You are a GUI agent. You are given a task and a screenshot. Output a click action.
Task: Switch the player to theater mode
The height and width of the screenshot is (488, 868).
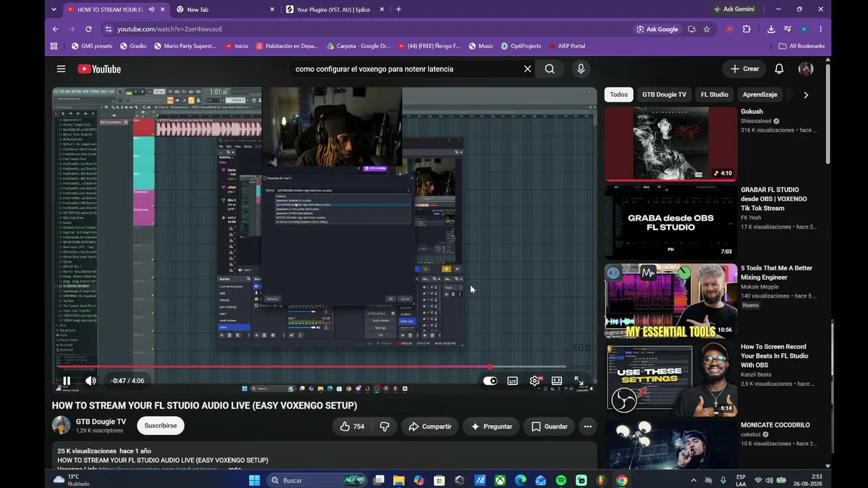click(557, 381)
